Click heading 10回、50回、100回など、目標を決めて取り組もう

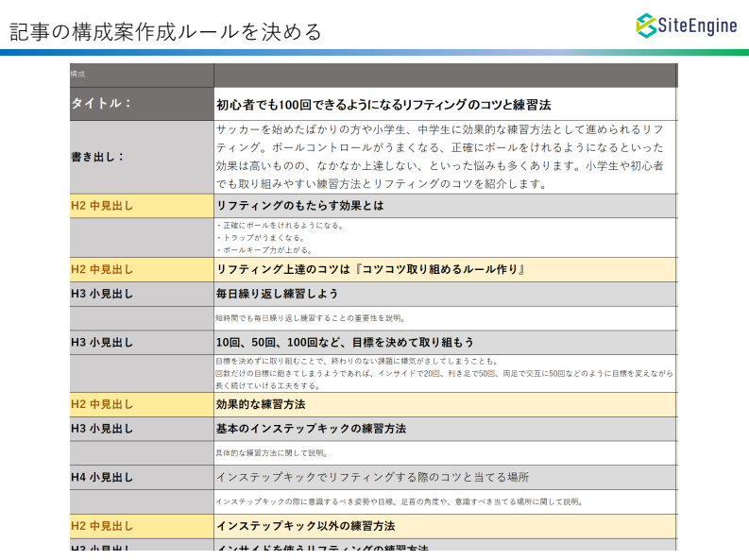(x=345, y=342)
